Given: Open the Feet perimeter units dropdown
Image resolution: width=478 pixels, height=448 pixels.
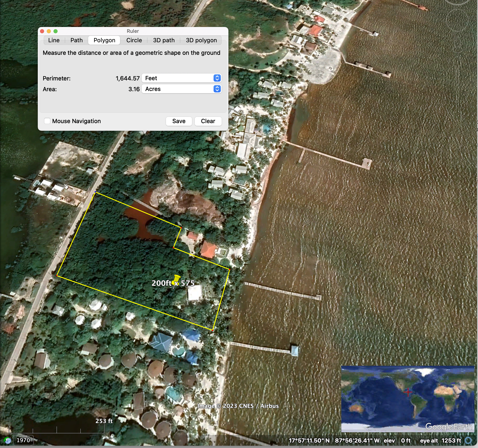Looking at the screenshot, I should click(x=181, y=78).
